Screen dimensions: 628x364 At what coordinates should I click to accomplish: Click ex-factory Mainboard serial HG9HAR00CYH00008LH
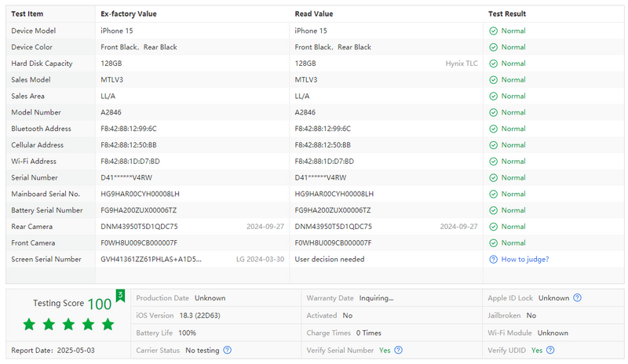tap(140, 194)
